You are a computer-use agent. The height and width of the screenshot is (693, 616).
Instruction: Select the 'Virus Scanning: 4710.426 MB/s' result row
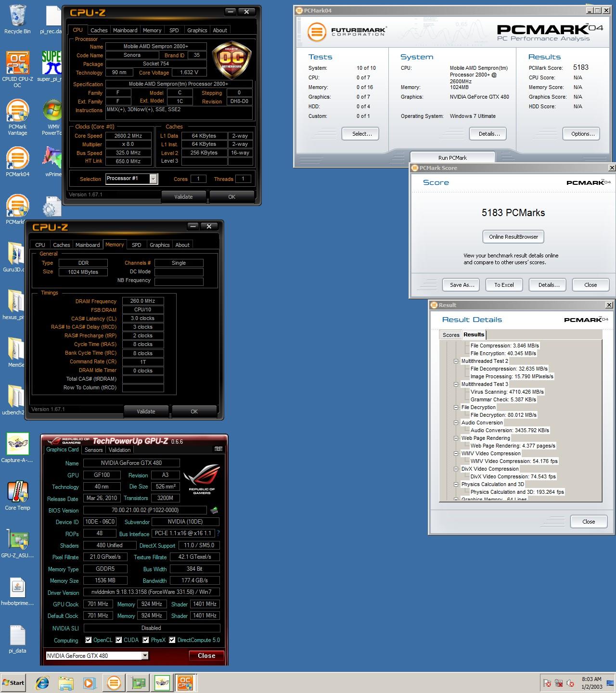point(507,392)
